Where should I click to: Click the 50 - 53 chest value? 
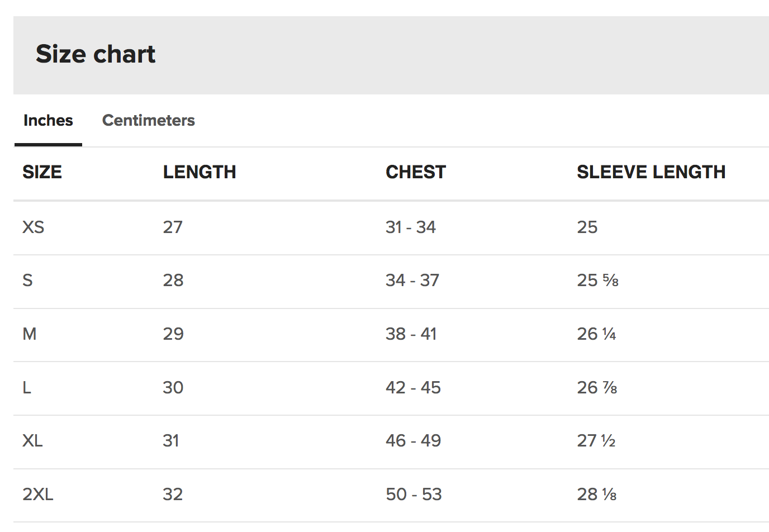(414, 494)
